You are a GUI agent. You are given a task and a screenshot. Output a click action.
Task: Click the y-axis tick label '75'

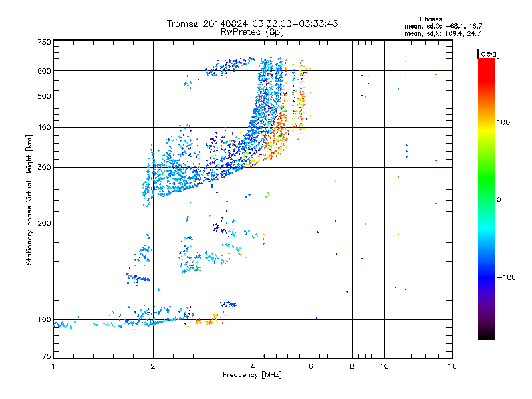[47, 356]
